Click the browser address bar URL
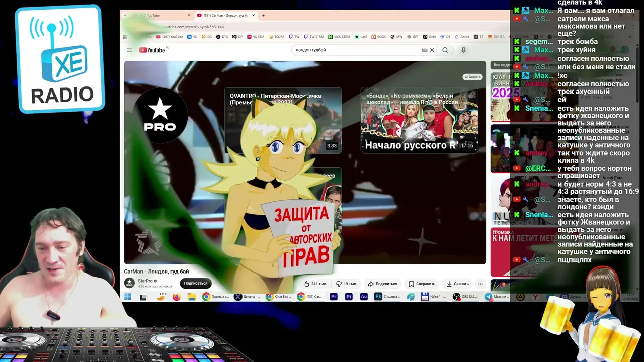This screenshot has height=362, width=644. [194, 27]
